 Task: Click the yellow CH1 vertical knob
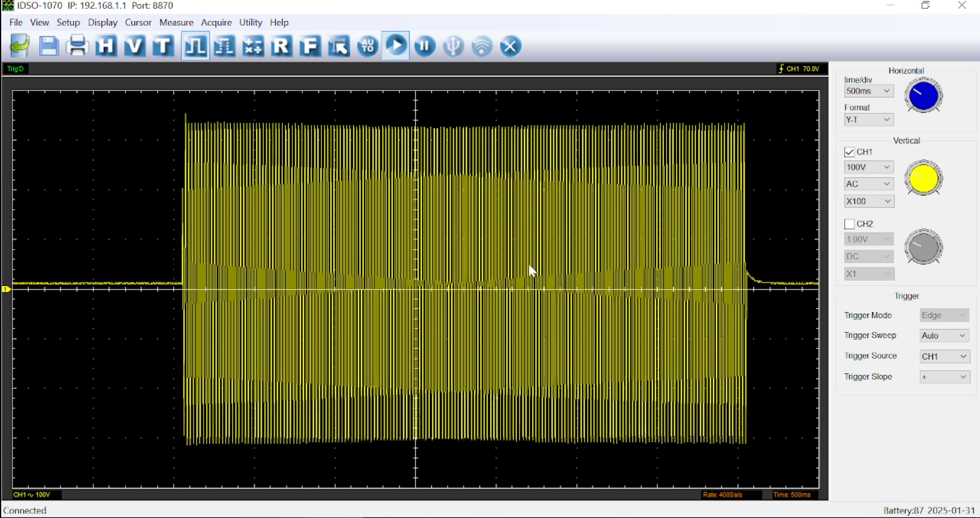[924, 178]
